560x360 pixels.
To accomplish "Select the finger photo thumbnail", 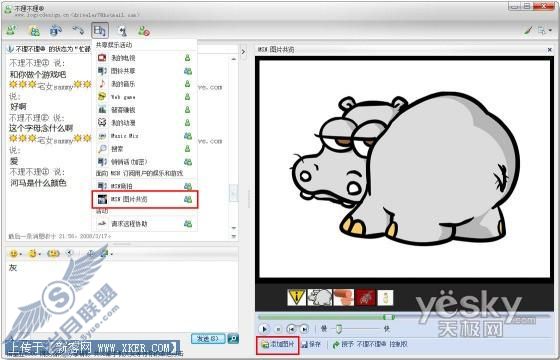I will [344, 298].
